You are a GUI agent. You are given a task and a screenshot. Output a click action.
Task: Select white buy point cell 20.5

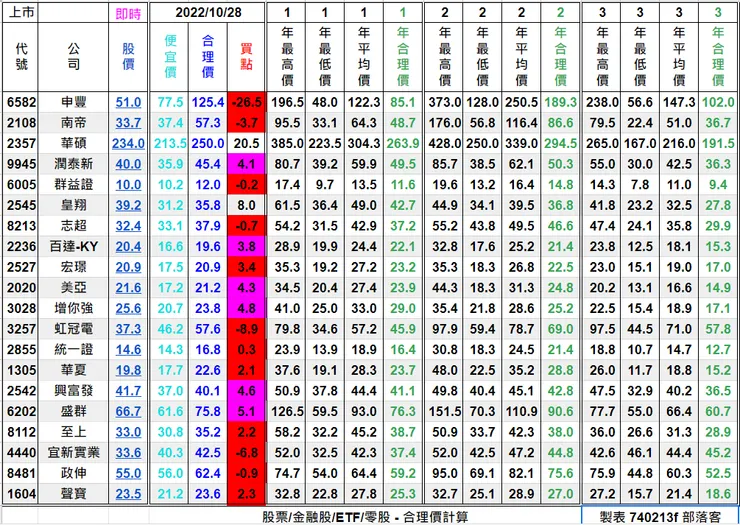click(x=246, y=143)
